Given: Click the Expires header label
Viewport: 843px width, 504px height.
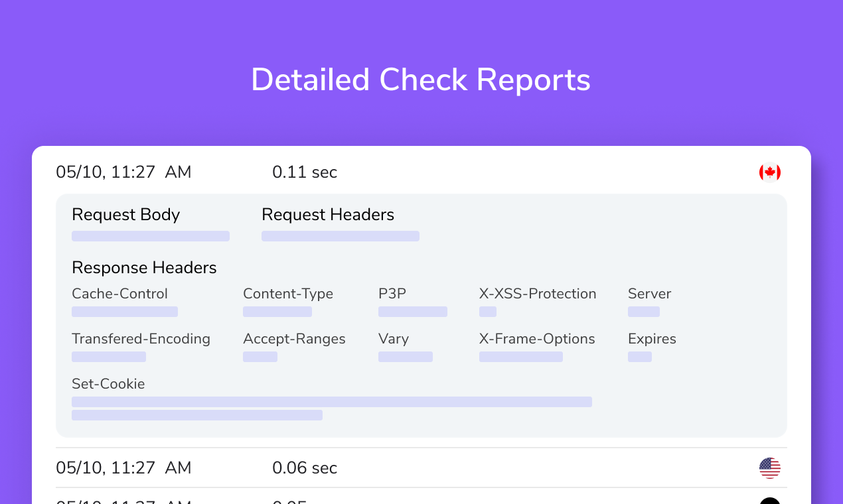Looking at the screenshot, I should pyautogui.click(x=652, y=339).
